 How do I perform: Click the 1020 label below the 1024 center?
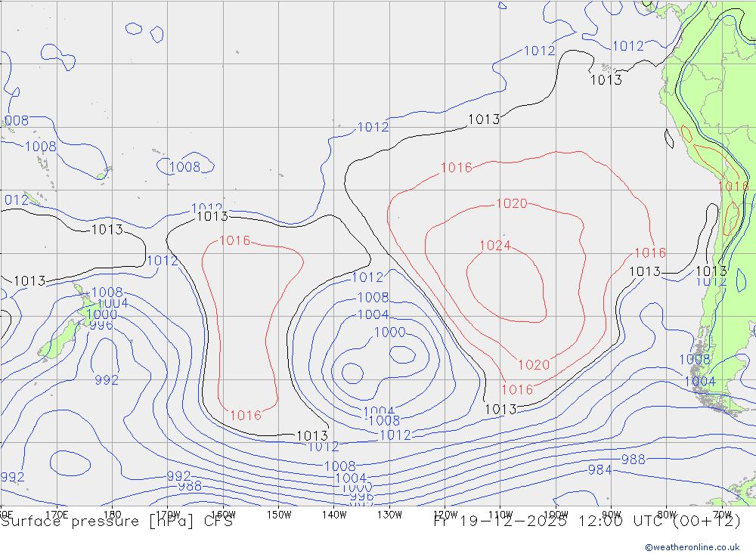(534, 364)
